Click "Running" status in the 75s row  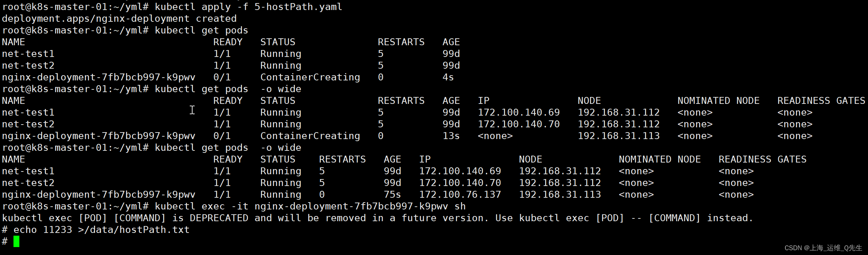point(281,195)
